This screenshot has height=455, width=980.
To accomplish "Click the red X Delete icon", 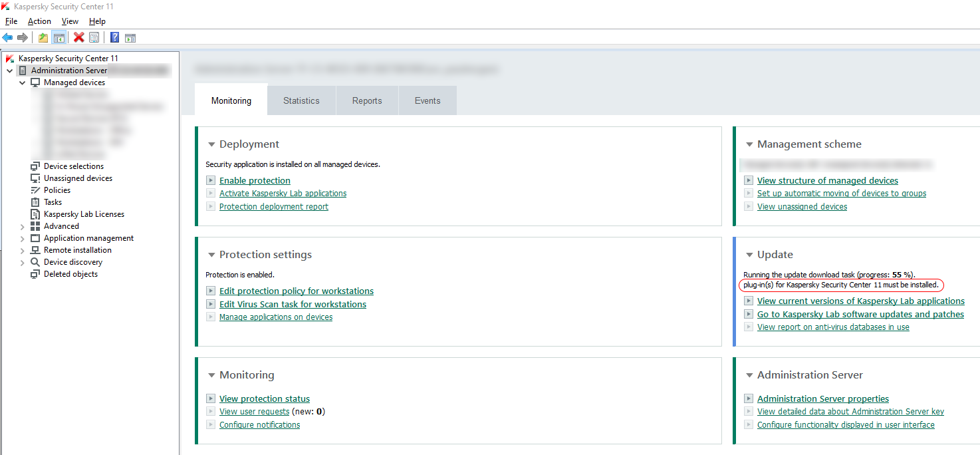I will pos(79,37).
